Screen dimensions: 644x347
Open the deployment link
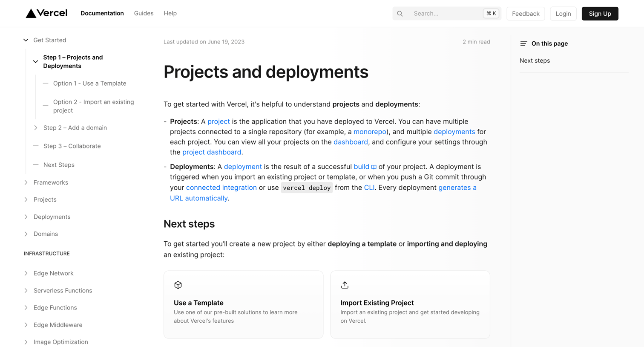pyautogui.click(x=243, y=167)
